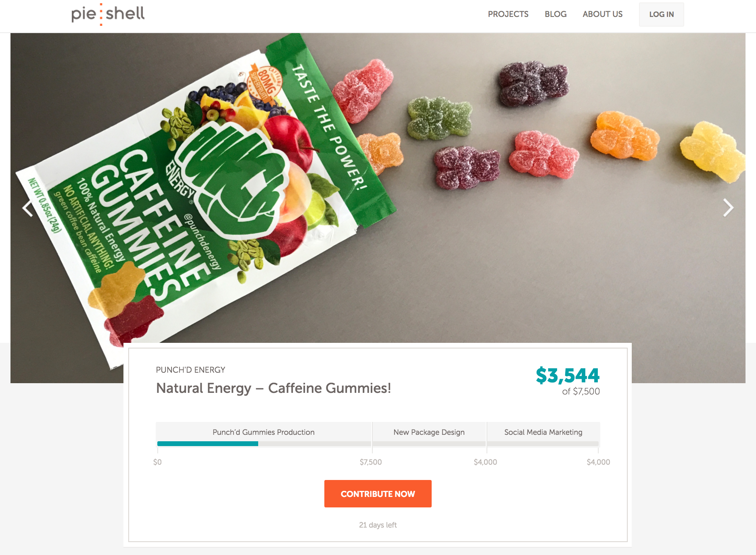
Task: Click the $3,544 raised amount
Action: click(x=567, y=375)
